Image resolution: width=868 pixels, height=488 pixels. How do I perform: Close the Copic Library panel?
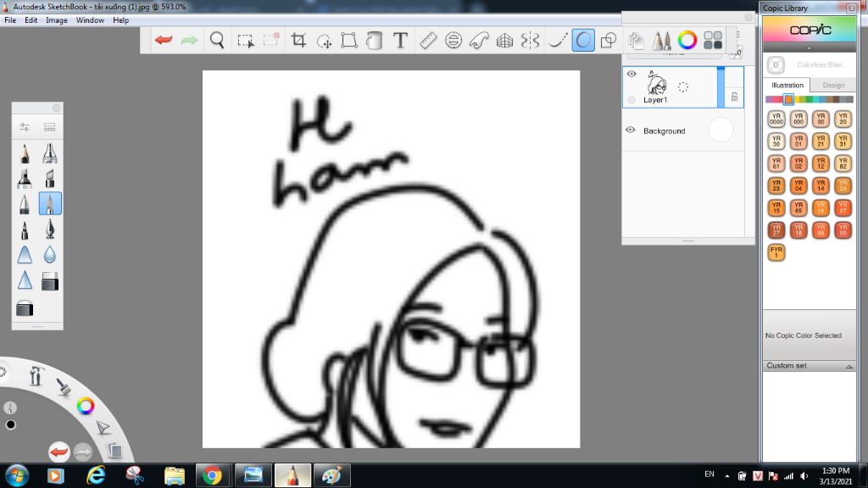pos(851,8)
